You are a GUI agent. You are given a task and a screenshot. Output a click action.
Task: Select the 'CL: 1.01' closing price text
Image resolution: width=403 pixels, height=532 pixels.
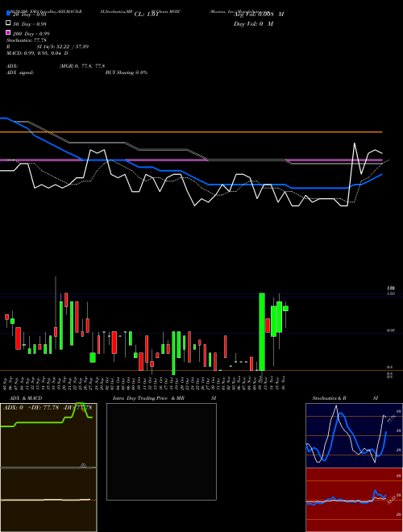pyautogui.click(x=146, y=15)
